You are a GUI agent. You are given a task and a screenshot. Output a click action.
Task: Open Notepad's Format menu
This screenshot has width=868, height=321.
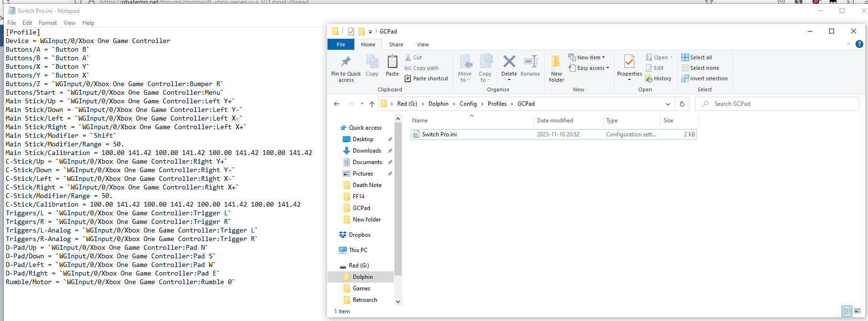[x=48, y=23]
